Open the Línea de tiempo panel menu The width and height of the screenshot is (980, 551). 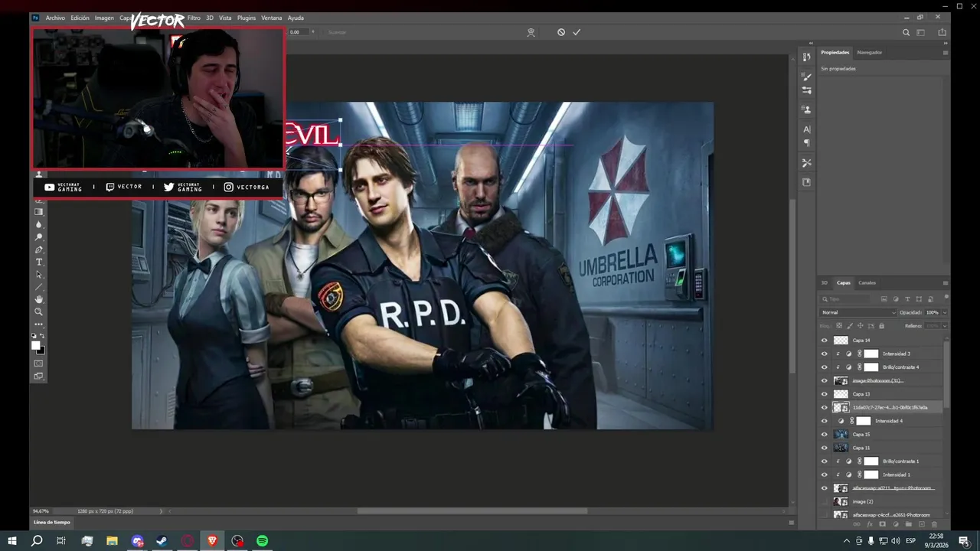coord(791,522)
